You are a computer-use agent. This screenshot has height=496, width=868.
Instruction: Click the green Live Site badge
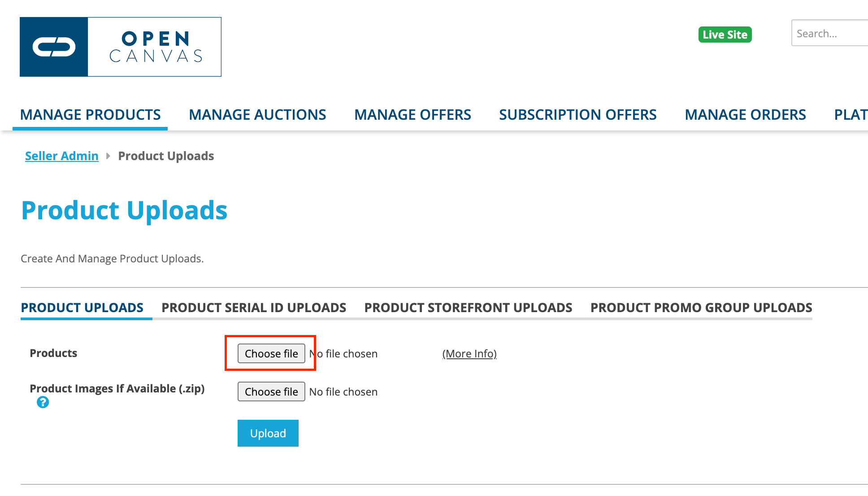(x=725, y=35)
